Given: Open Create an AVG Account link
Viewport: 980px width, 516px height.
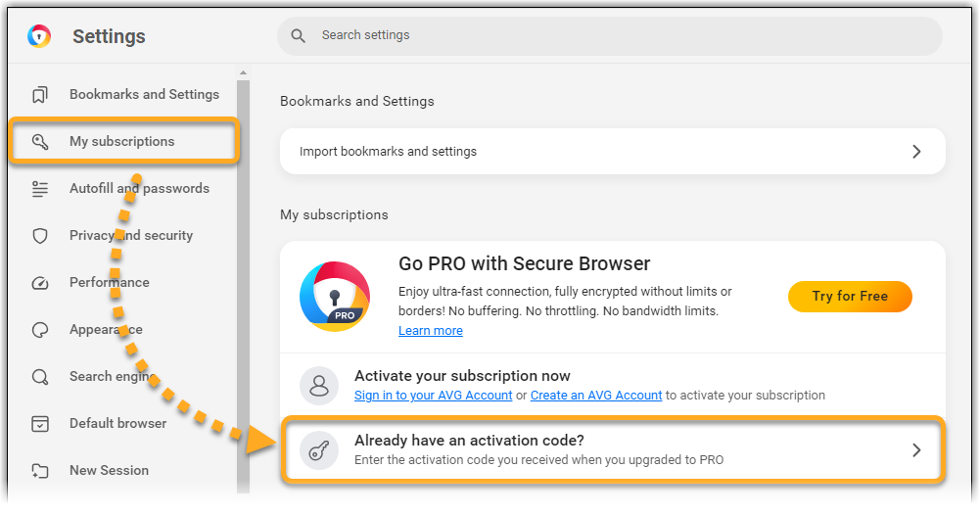Looking at the screenshot, I should 595,396.
